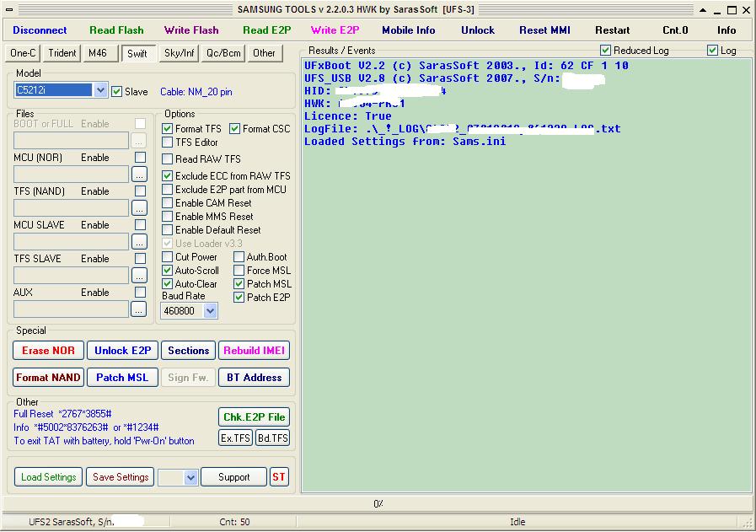
Task: Switch to the Other tab
Action: 264,53
